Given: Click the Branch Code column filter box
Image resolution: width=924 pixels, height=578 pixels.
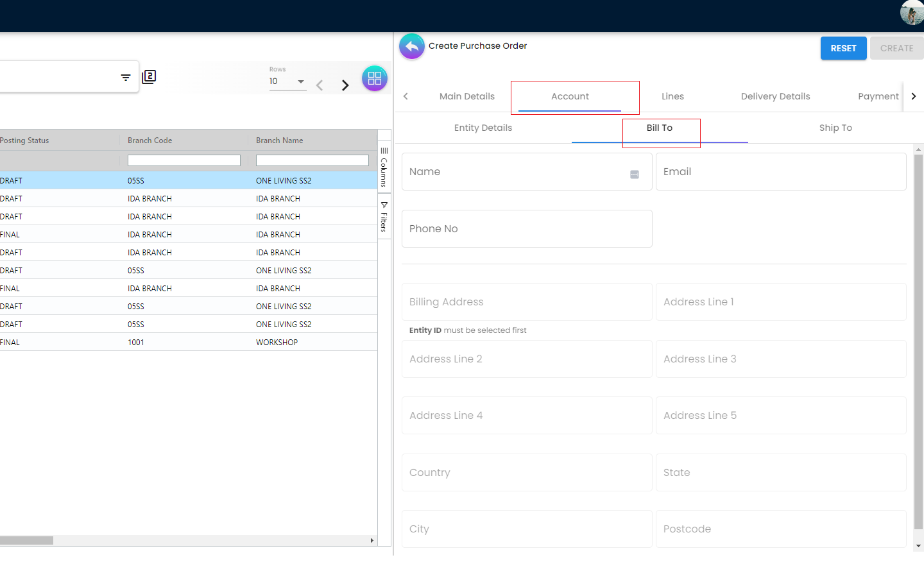Looking at the screenshot, I should pyautogui.click(x=184, y=160).
